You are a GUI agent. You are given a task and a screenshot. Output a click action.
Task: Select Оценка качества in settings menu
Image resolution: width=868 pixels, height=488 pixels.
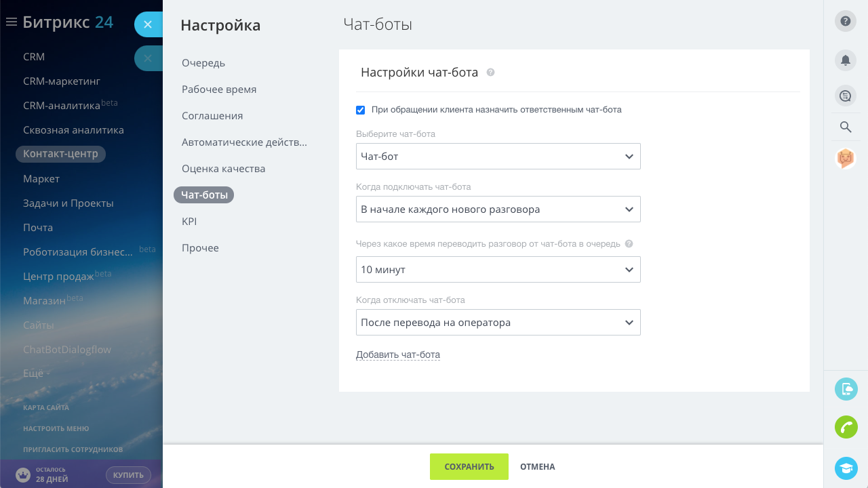pos(223,169)
